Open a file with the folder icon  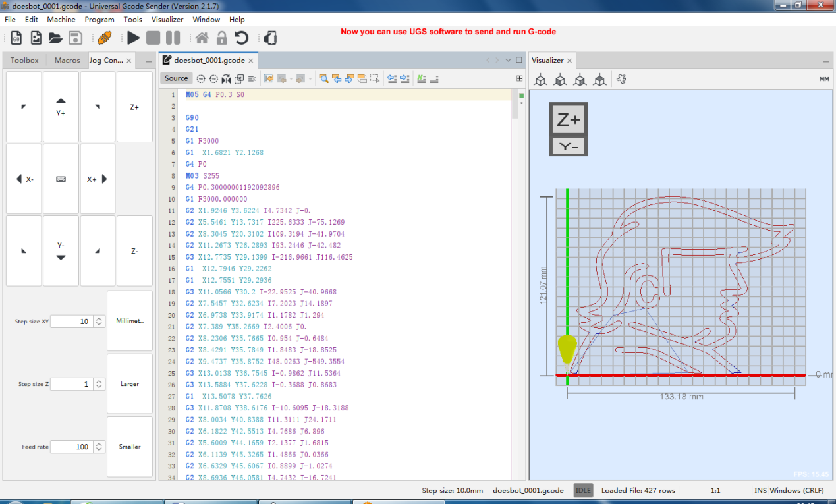click(55, 38)
